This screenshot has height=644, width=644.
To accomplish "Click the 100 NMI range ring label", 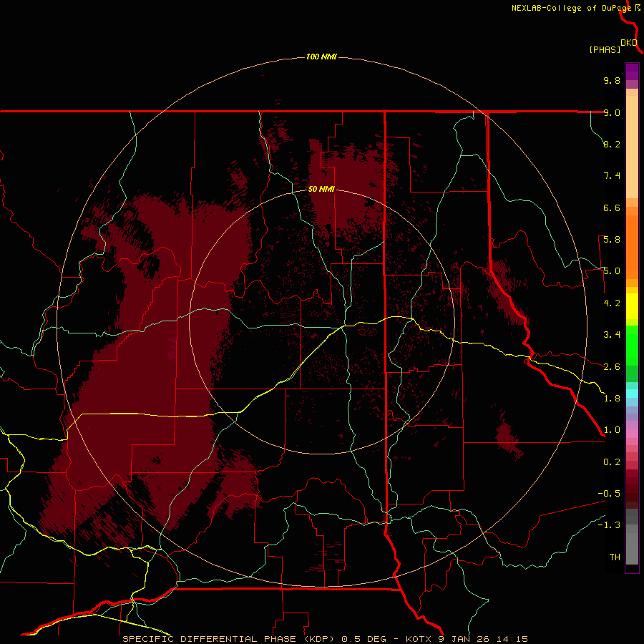I will tap(321, 57).
